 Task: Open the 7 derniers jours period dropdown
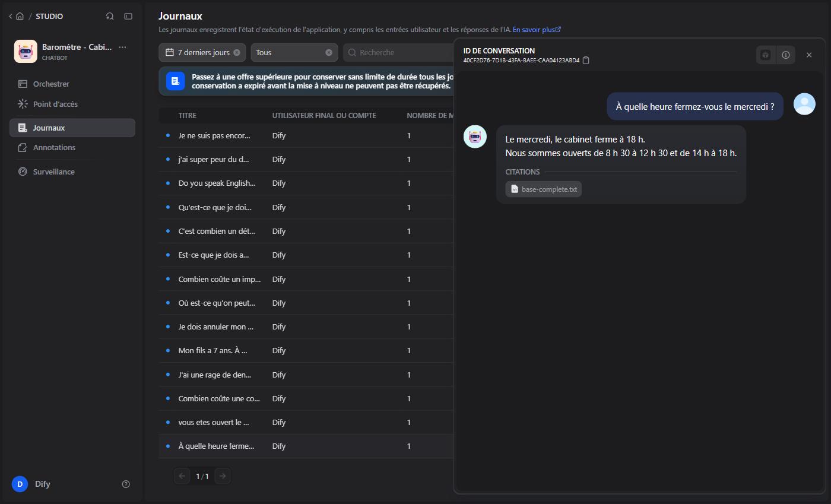(x=203, y=52)
